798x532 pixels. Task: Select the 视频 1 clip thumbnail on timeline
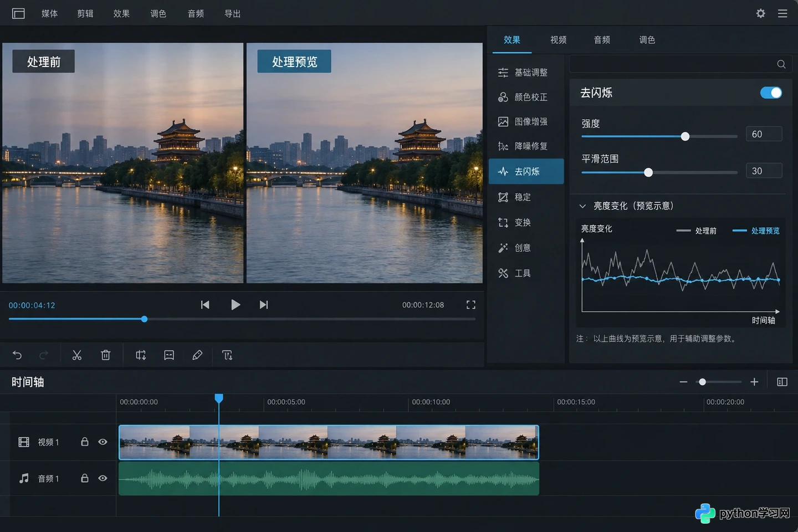click(x=329, y=442)
